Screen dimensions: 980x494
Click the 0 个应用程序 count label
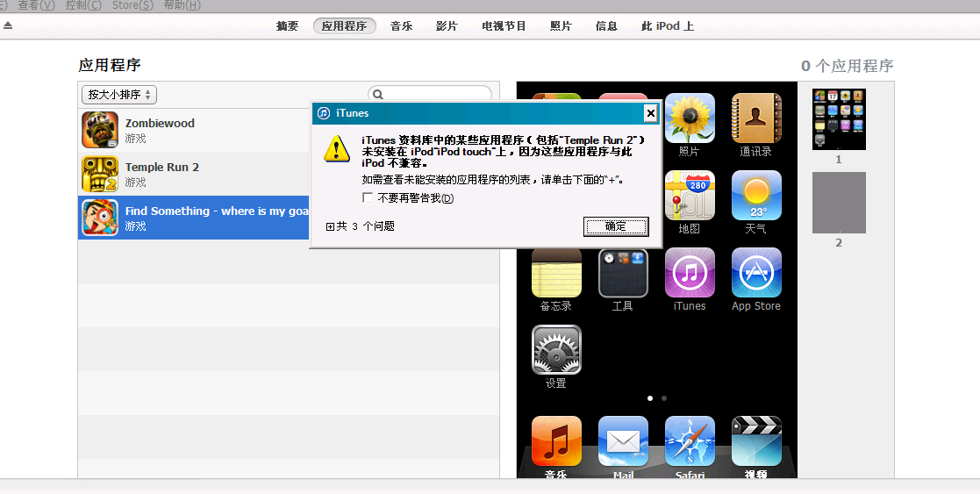[x=848, y=66]
